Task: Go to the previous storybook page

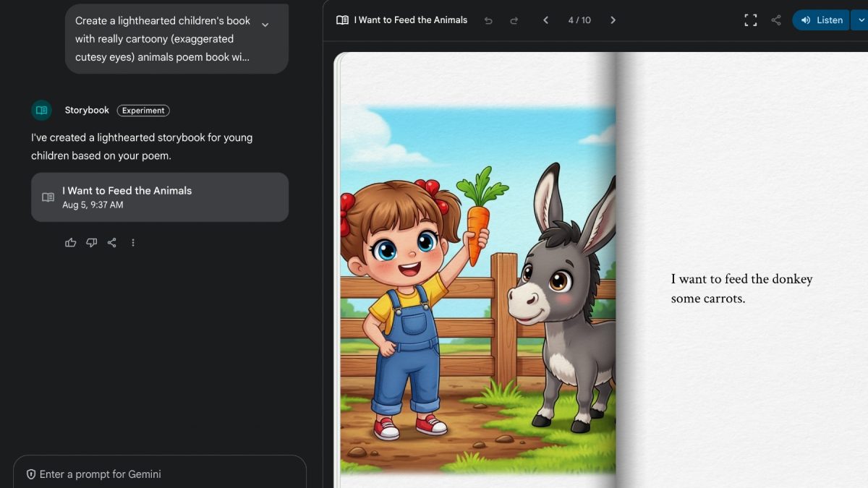Action: click(x=546, y=20)
